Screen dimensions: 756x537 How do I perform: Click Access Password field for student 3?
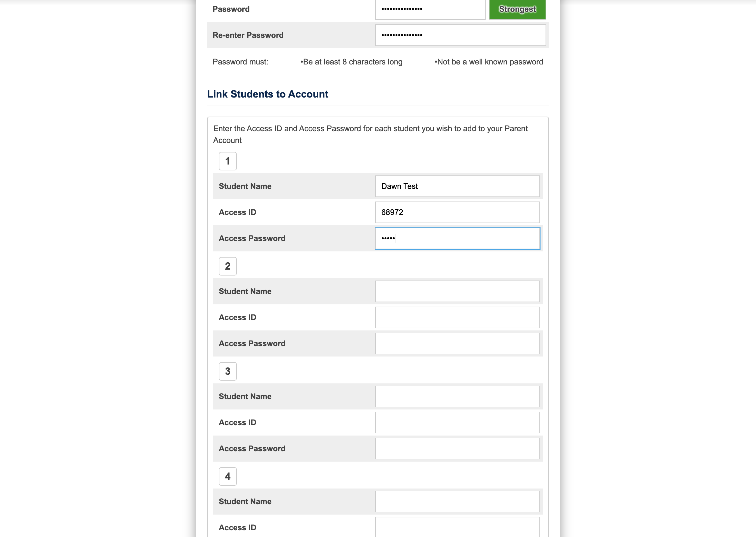457,449
